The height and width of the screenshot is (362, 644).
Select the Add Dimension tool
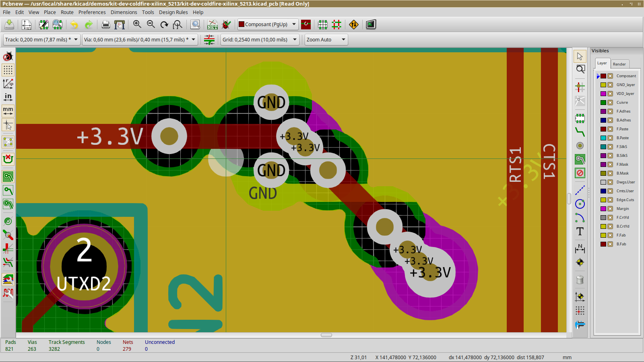click(x=580, y=249)
